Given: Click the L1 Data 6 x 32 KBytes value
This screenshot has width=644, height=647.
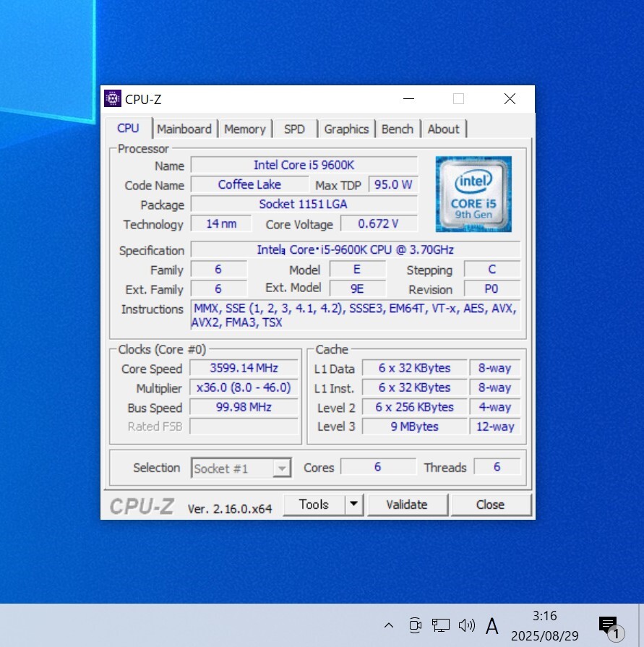Looking at the screenshot, I should click(415, 368).
